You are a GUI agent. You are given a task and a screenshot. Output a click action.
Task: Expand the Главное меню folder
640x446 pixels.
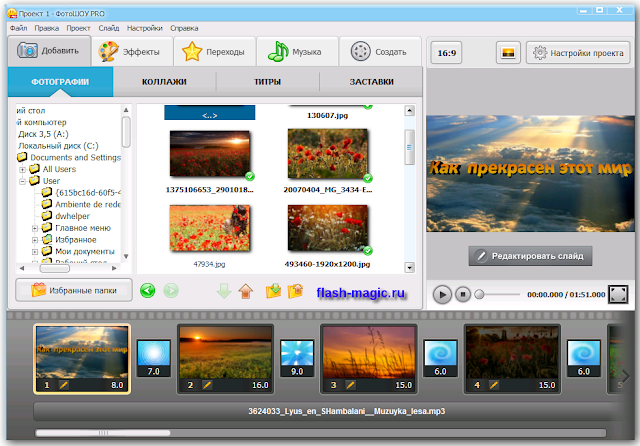[x=35, y=229]
